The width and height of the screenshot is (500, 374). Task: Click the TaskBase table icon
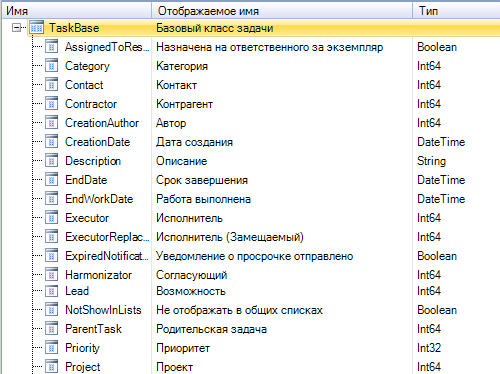pos(36,28)
